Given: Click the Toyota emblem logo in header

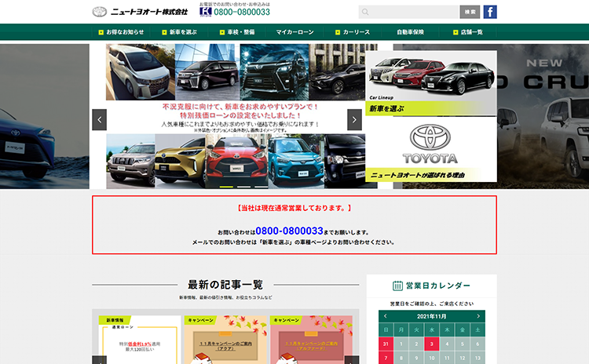Looking at the screenshot, I should coord(100,12).
